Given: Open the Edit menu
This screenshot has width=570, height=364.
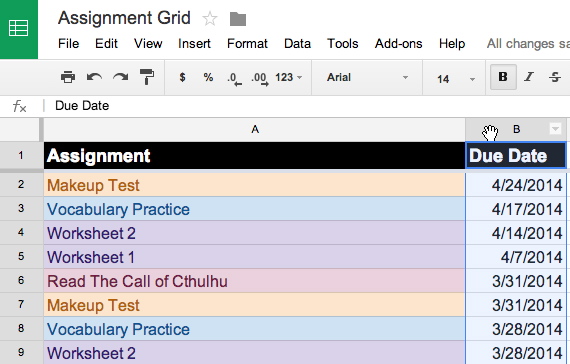Looking at the screenshot, I should (106, 44).
